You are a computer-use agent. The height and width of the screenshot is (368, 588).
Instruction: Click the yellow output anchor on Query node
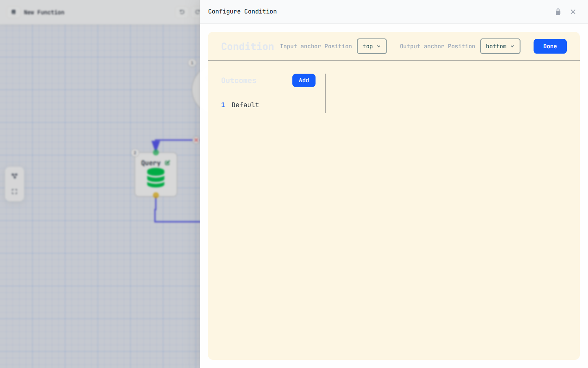(156, 195)
